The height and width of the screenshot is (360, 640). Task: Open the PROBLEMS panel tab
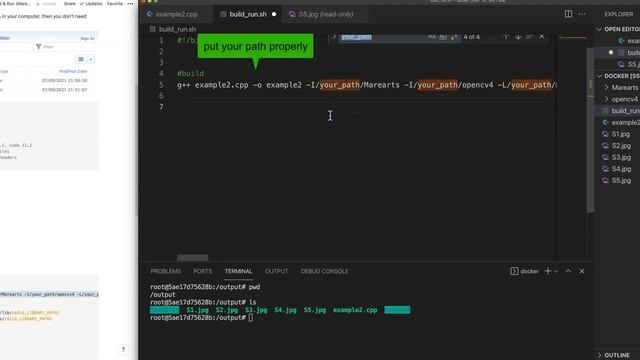pos(165,271)
